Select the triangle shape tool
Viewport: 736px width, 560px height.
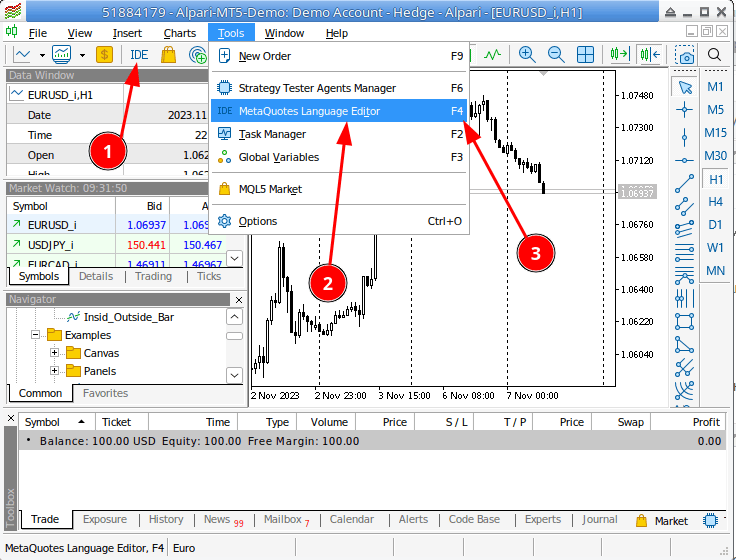pyautogui.click(x=684, y=345)
